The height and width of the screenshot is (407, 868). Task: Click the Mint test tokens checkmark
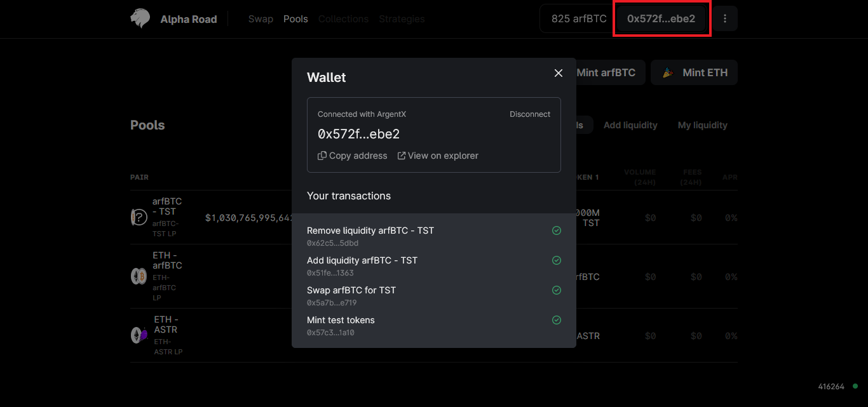pos(557,320)
